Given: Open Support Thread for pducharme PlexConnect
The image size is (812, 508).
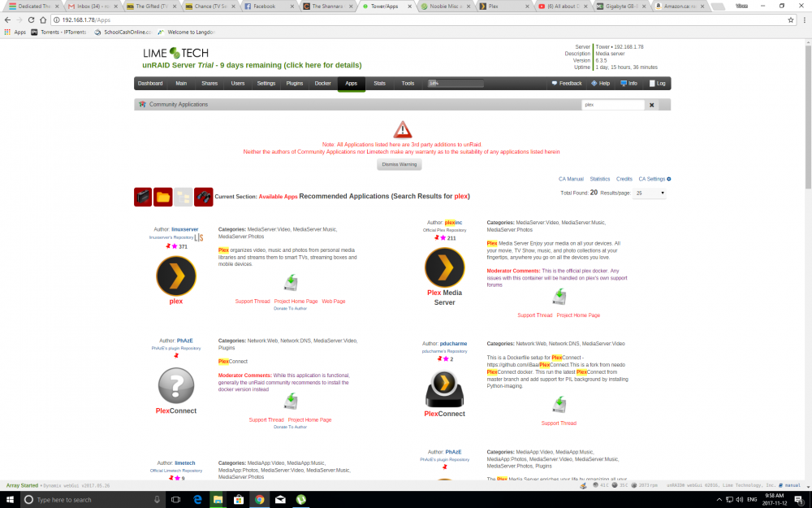Looking at the screenshot, I should [559, 423].
